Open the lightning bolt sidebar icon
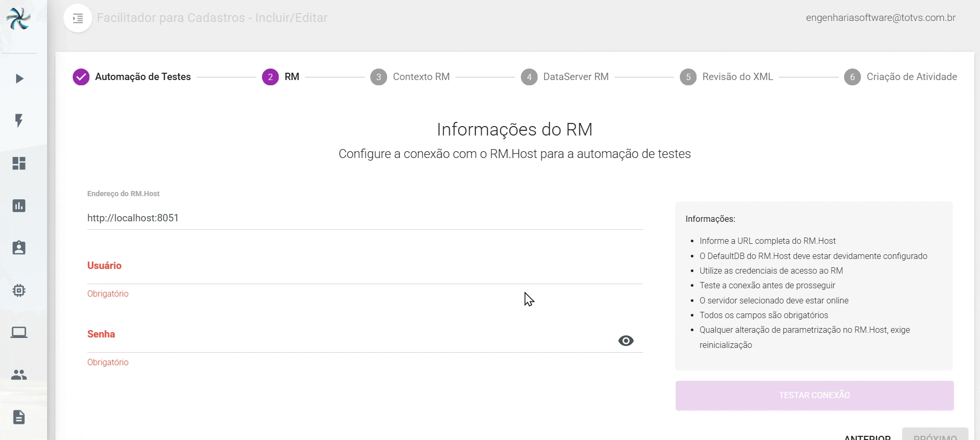The width and height of the screenshot is (980, 440). (x=19, y=121)
